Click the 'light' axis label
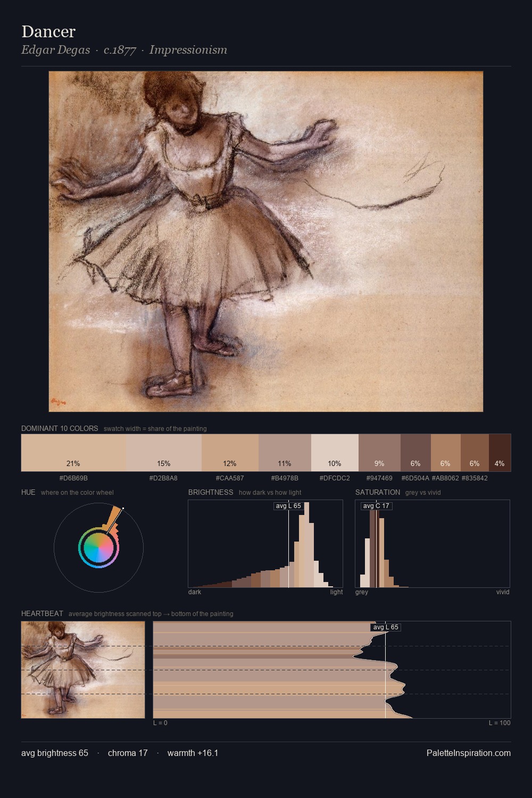Viewport: 532px width, 798px height. (337, 592)
